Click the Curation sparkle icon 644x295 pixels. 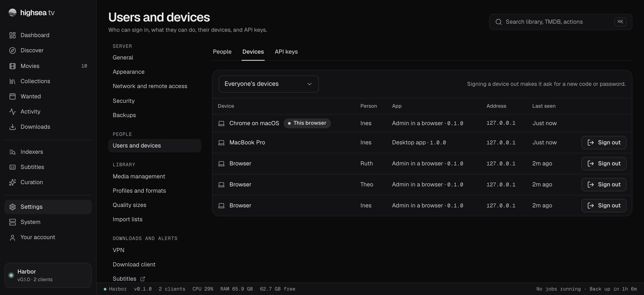[x=13, y=182]
